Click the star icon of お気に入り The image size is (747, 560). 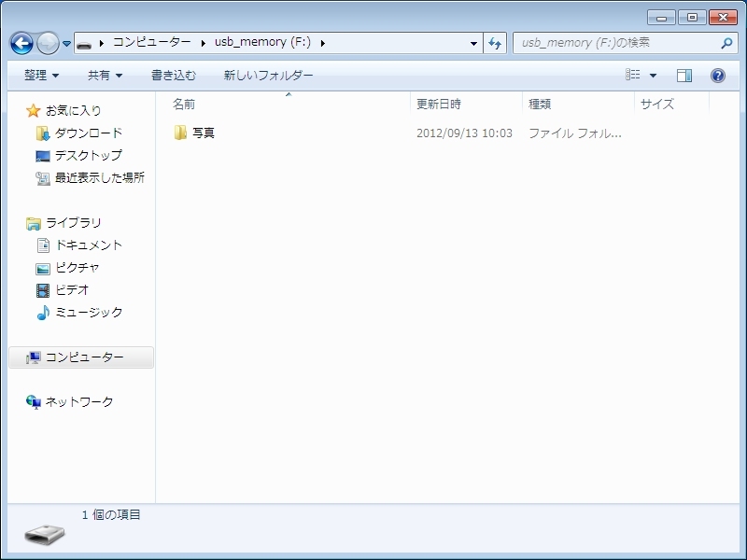point(33,110)
